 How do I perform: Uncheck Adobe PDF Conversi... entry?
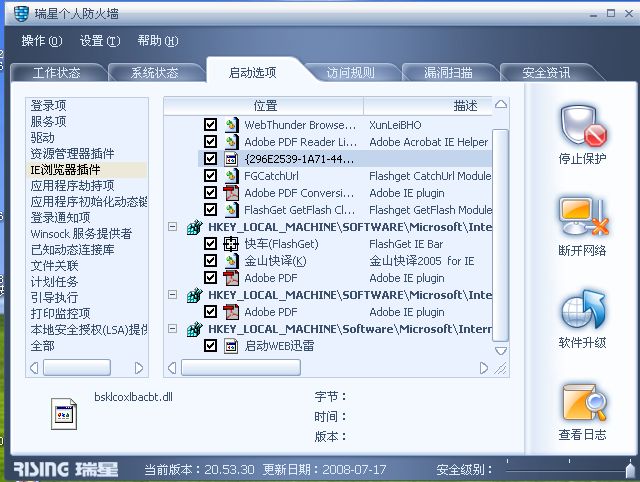(x=210, y=193)
